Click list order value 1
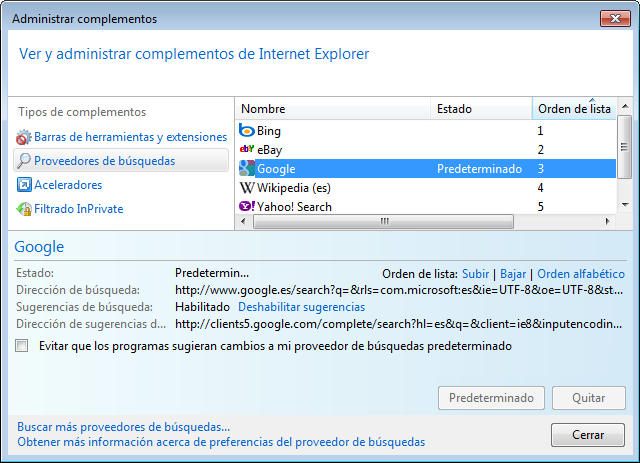 (x=540, y=131)
